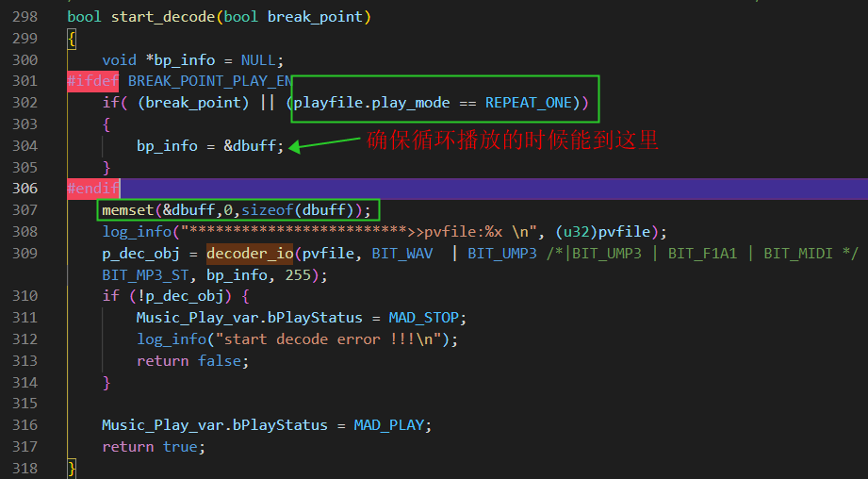Viewport: 868px width, 479px height.
Task: Click &dbuff on the bp_info assignment line
Action: click(250, 145)
